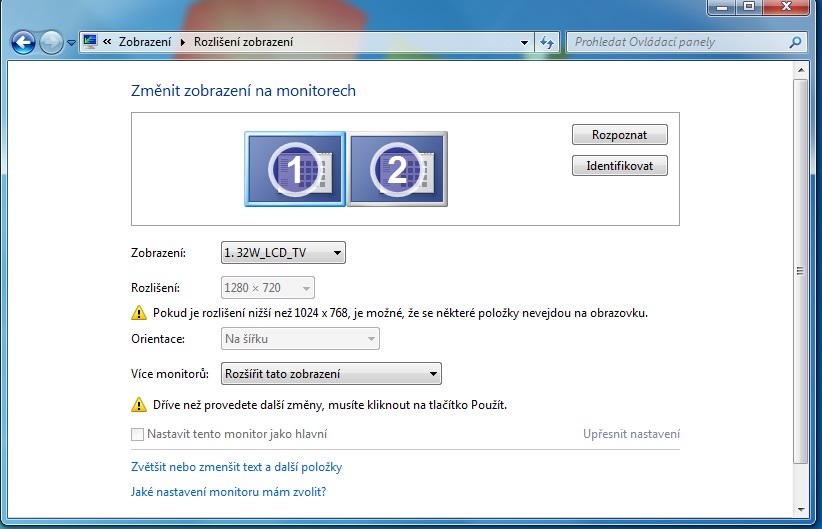This screenshot has height=529, width=822.
Task: Click the Control Panel icon in address bar
Action: [90, 41]
